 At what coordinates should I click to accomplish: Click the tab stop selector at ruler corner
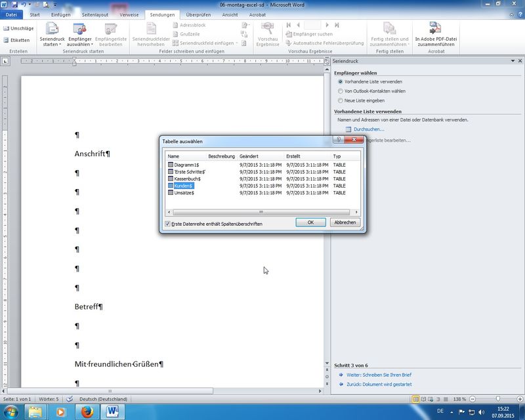5,61
